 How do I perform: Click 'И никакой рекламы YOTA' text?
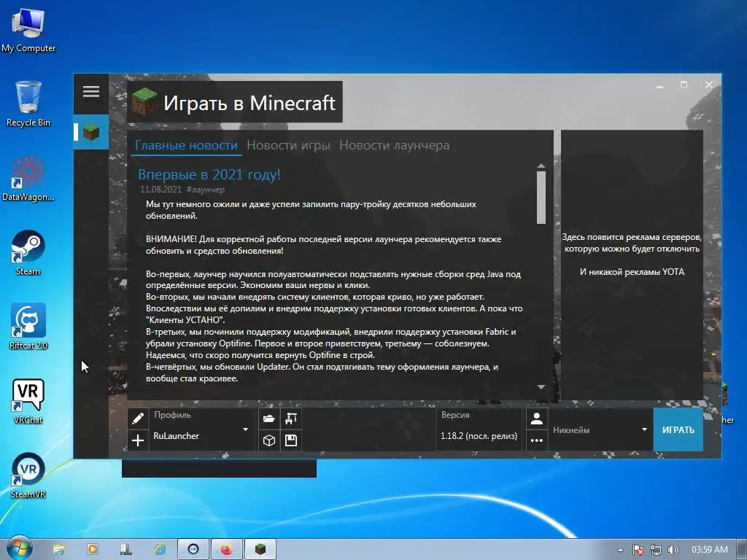pos(632,272)
